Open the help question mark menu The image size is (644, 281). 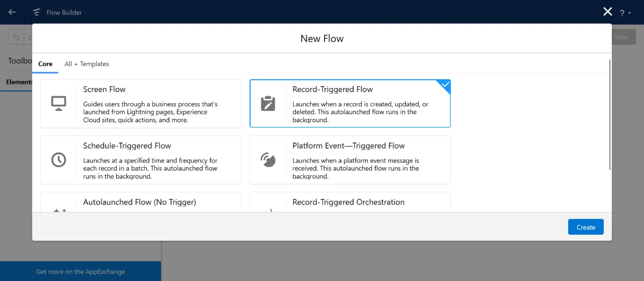(x=625, y=13)
